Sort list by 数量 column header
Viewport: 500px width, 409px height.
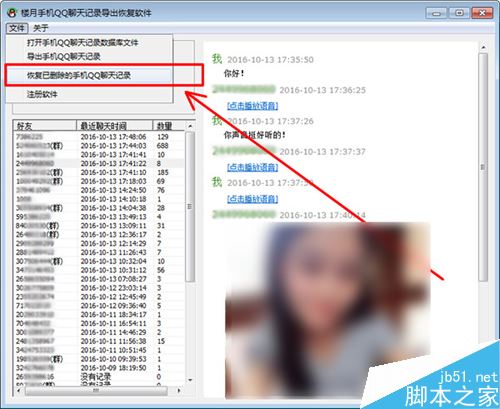coord(168,126)
